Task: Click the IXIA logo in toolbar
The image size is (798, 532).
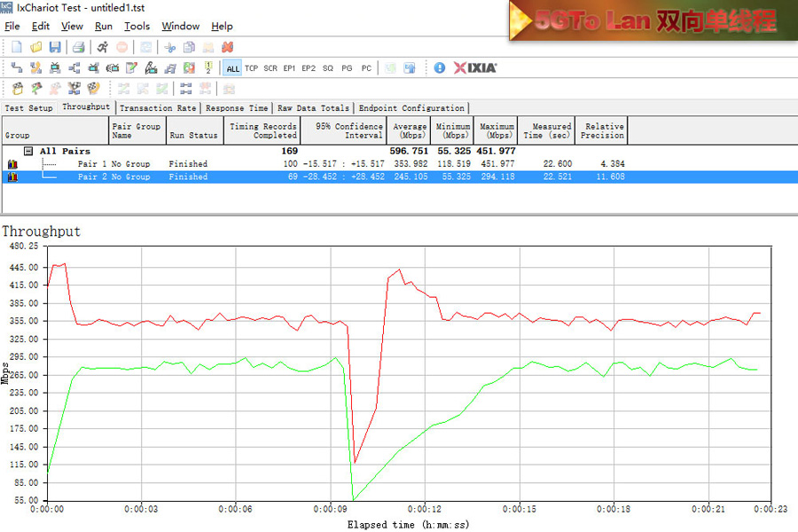Action: pos(475,68)
